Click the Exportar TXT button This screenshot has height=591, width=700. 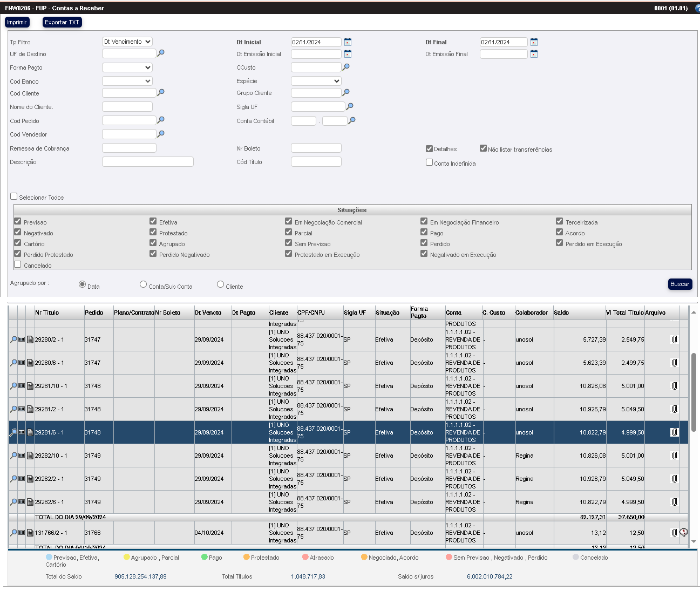click(62, 22)
